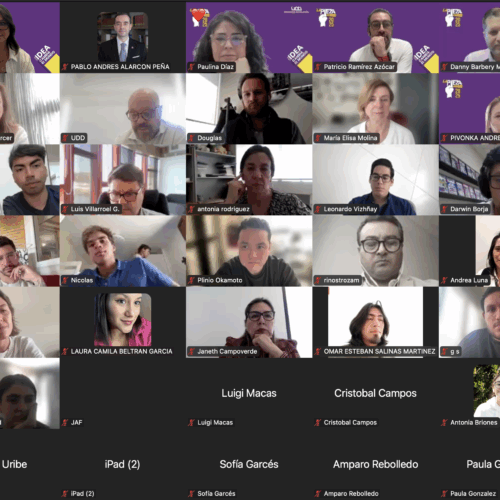The height and width of the screenshot is (500, 500).
Task: Select Laura Camila Beltran Garcia's profile photo
Action: pos(122,320)
